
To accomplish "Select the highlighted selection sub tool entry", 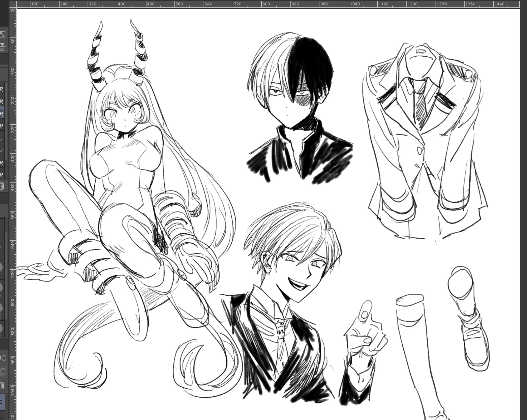I will coord(2,114).
